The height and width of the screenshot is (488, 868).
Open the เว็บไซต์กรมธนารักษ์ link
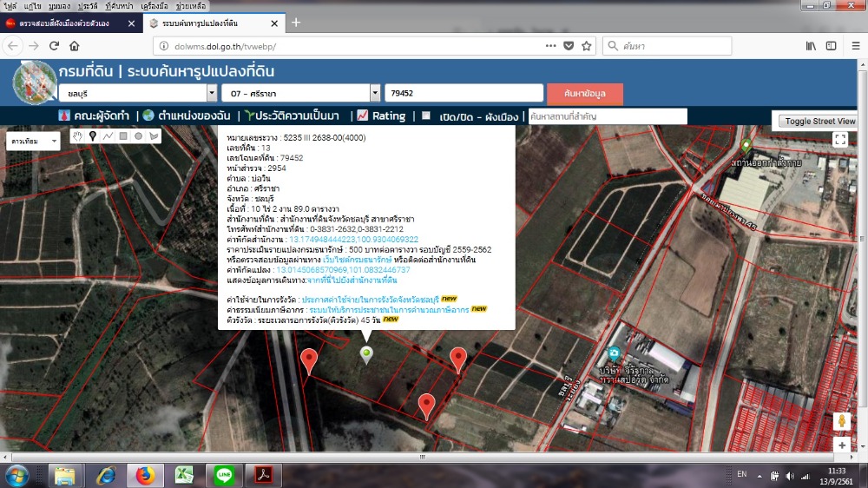coord(357,260)
